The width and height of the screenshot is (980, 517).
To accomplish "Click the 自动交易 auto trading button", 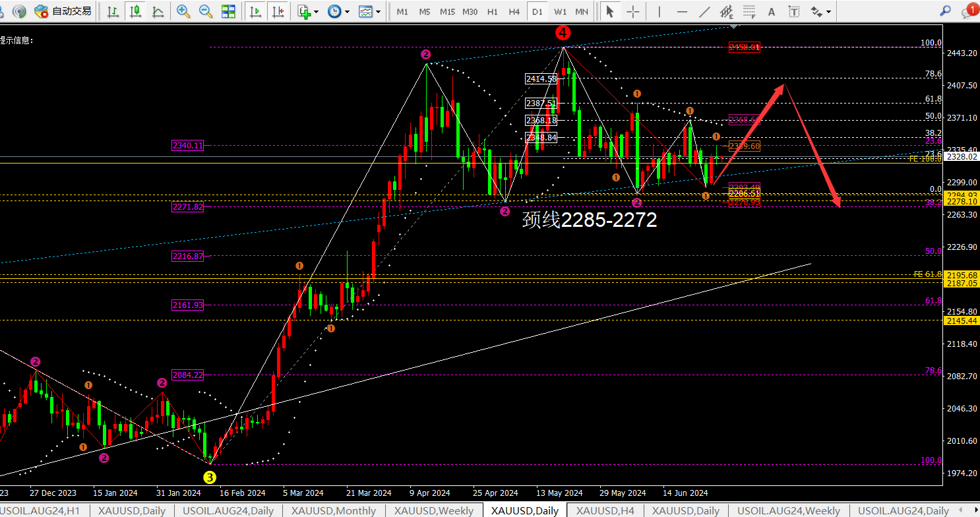I will coord(63,11).
